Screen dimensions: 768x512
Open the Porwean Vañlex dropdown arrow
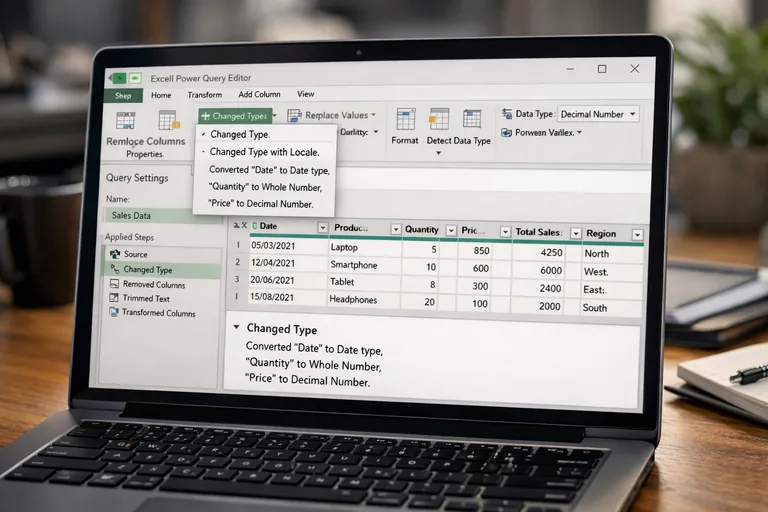[579, 132]
